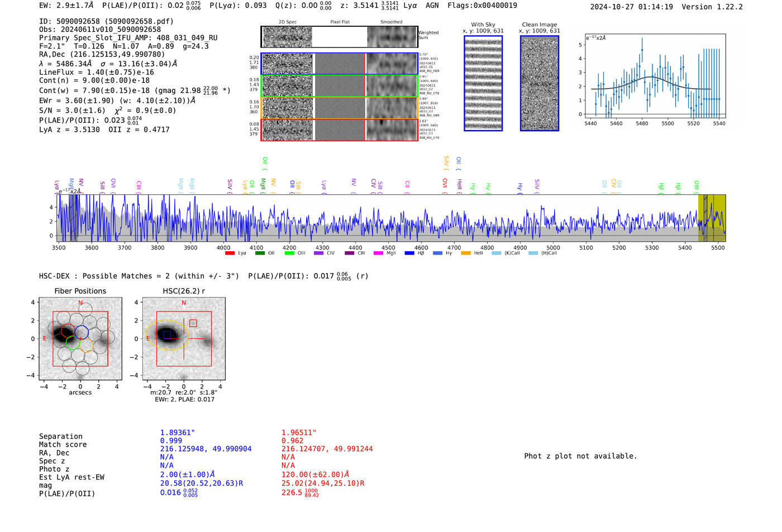This screenshot has width=782, height=532.
Task: Select the orange-bordered 2D spectrum row
Action: click(x=340, y=108)
